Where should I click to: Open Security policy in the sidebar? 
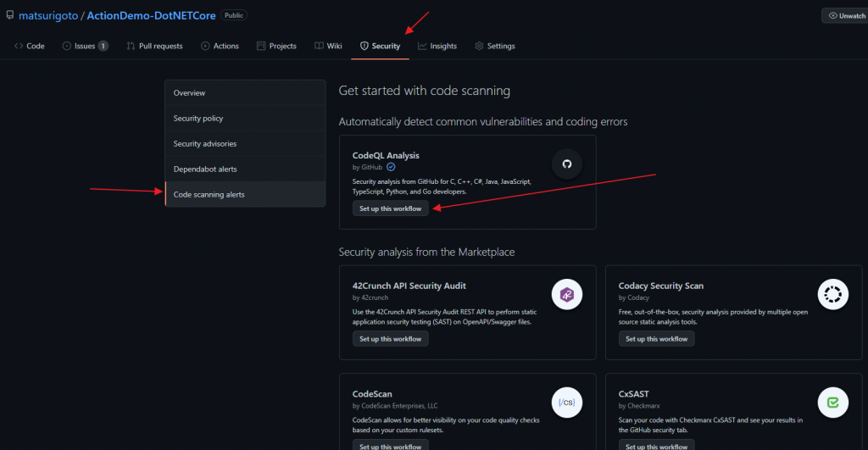coord(245,118)
